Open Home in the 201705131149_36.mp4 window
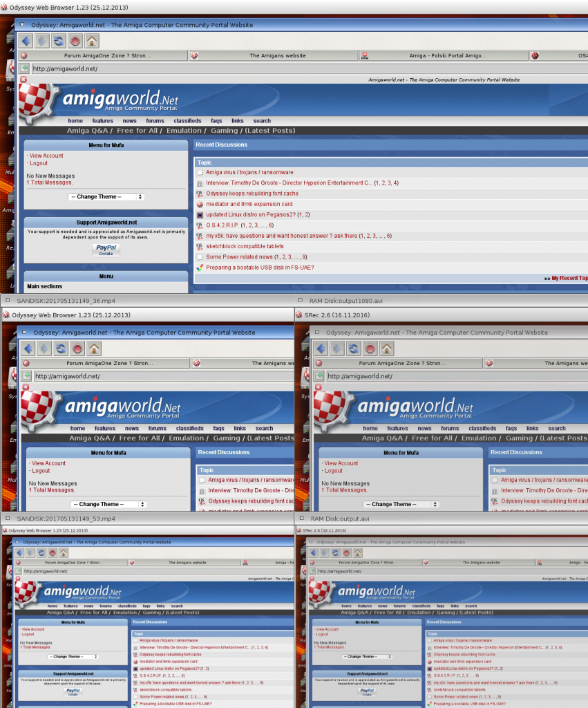 point(94,348)
